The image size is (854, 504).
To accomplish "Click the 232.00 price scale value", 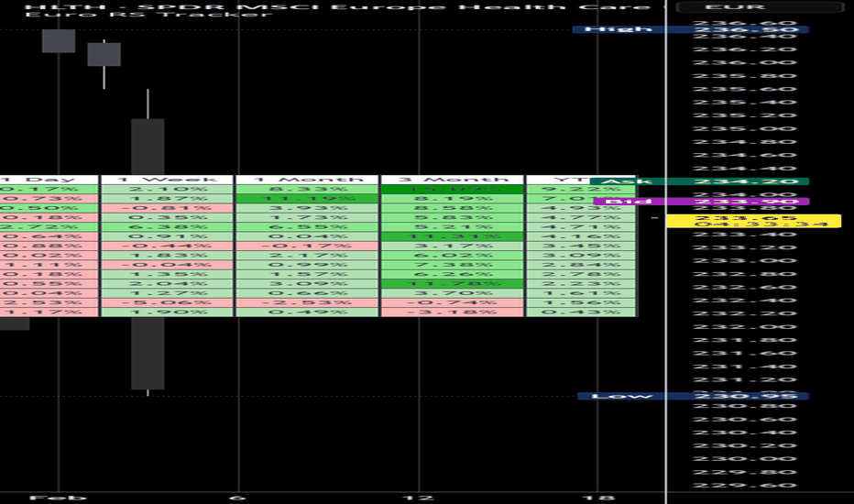I will pos(745,327).
